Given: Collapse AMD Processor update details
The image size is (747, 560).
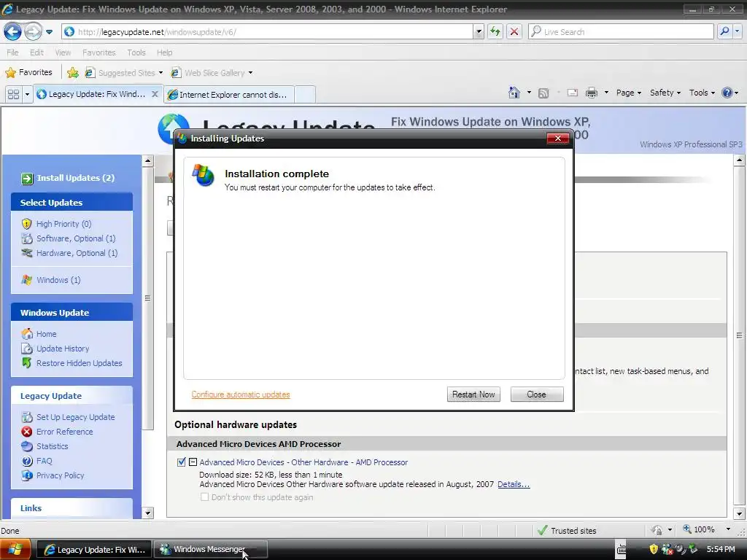Looking at the screenshot, I should tap(193, 462).
